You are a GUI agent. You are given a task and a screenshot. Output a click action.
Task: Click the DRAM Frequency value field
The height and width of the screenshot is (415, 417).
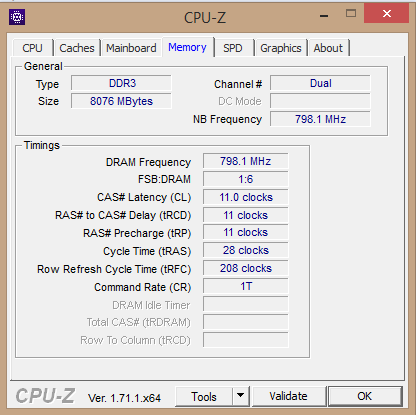tap(246, 161)
